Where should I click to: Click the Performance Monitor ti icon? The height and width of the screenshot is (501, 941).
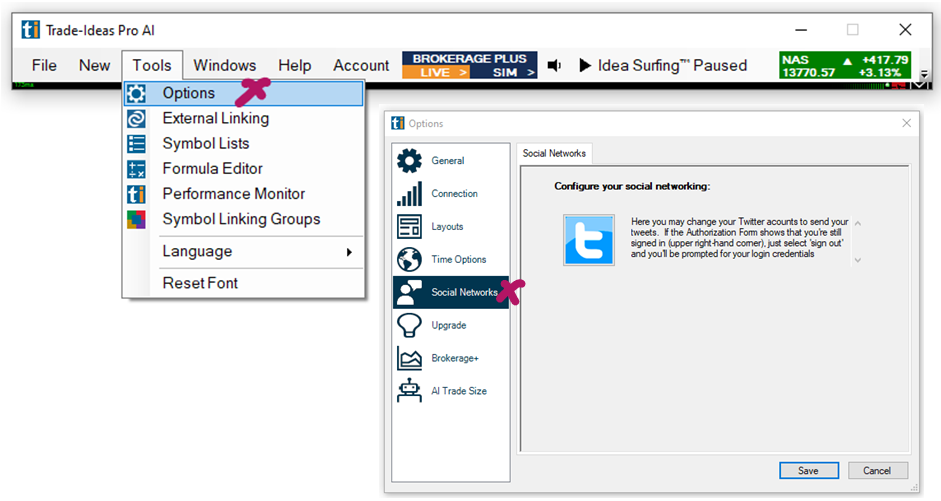pyautogui.click(x=136, y=194)
